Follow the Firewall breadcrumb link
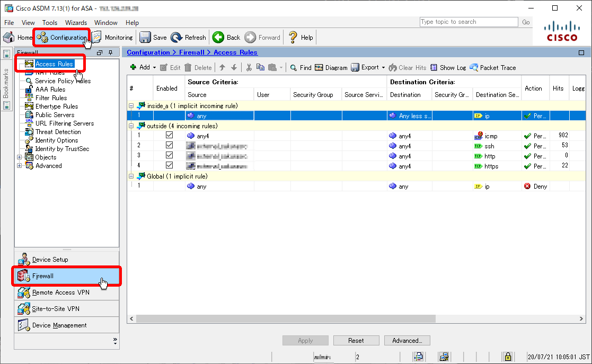The image size is (592, 364). click(x=191, y=52)
